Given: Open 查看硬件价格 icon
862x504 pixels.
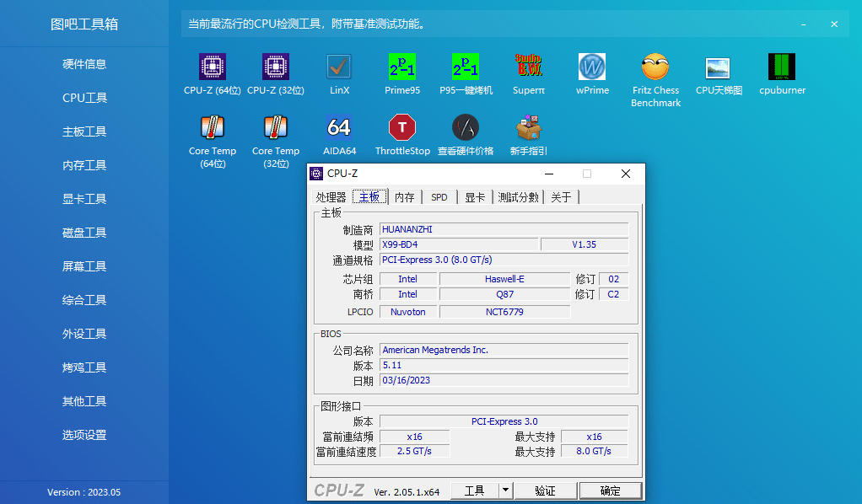Looking at the screenshot, I should (x=466, y=127).
